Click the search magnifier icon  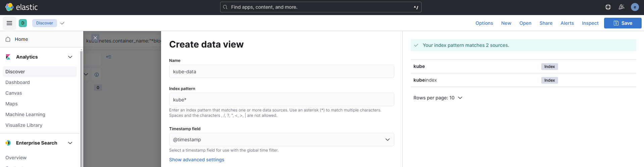(x=225, y=7)
